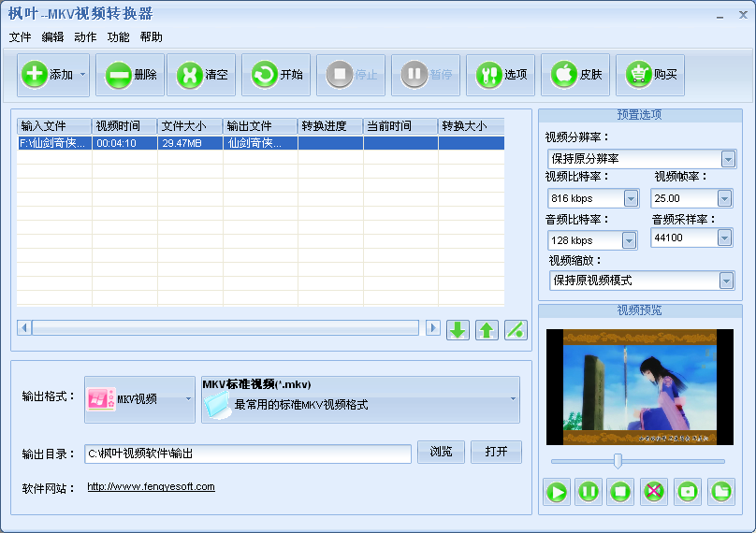756x533 pixels.
Task: Open the video bitrate 816 kbps dropdown
Action: pyautogui.click(x=631, y=198)
